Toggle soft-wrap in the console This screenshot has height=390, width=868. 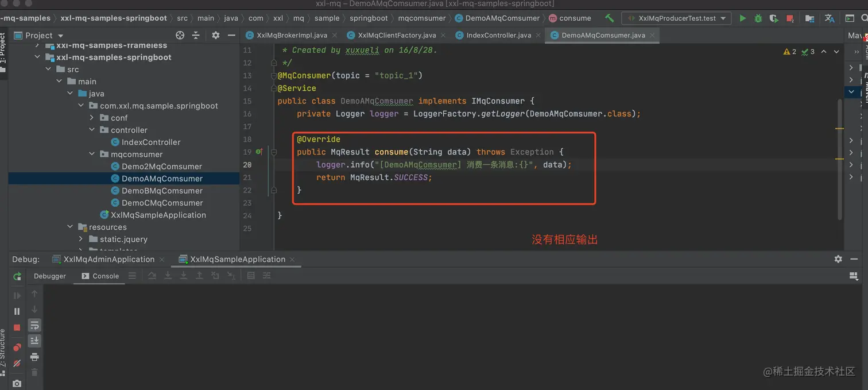click(34, 326)
